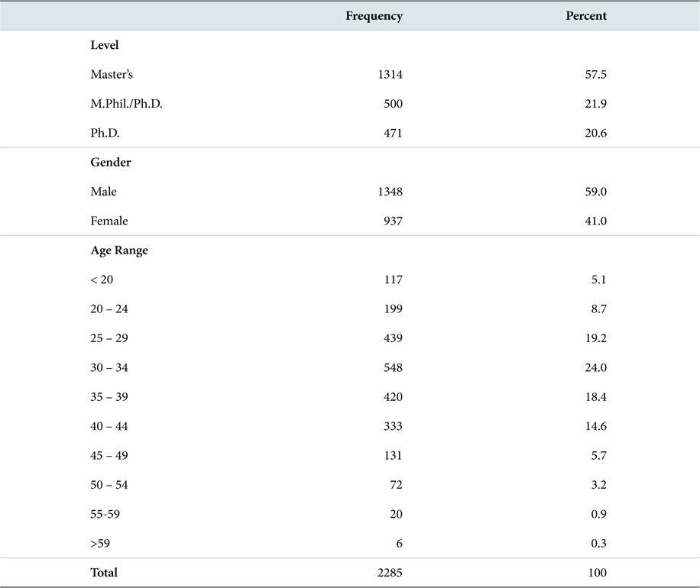Click the < 20 age row label
This screenshot has height=588, width=700.
pos(102,279)
